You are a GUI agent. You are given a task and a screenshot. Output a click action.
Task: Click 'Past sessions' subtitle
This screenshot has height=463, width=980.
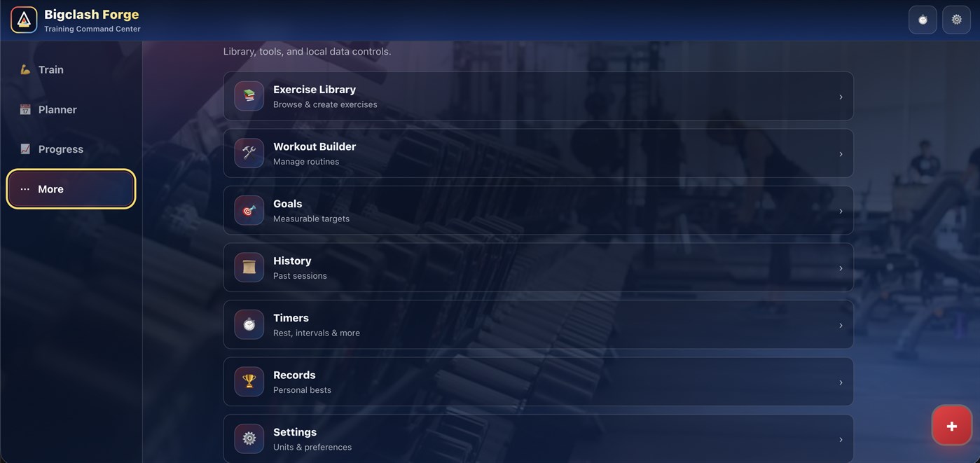pos(300,276)
